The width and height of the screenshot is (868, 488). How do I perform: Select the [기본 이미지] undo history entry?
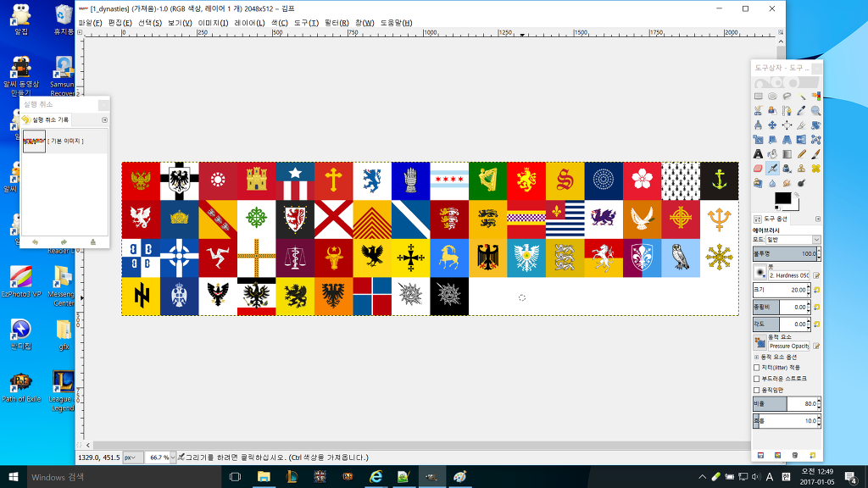pyautogui.click(x=64, y=141)
